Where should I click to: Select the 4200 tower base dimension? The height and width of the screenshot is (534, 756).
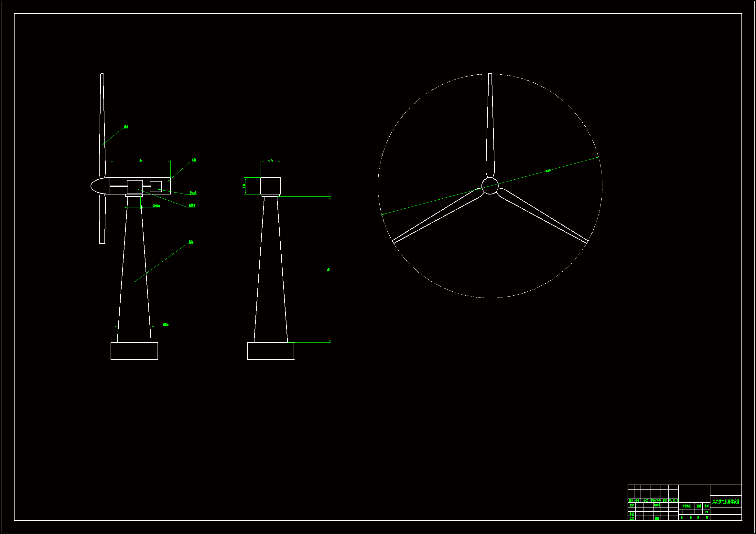(x=165, y=325)
